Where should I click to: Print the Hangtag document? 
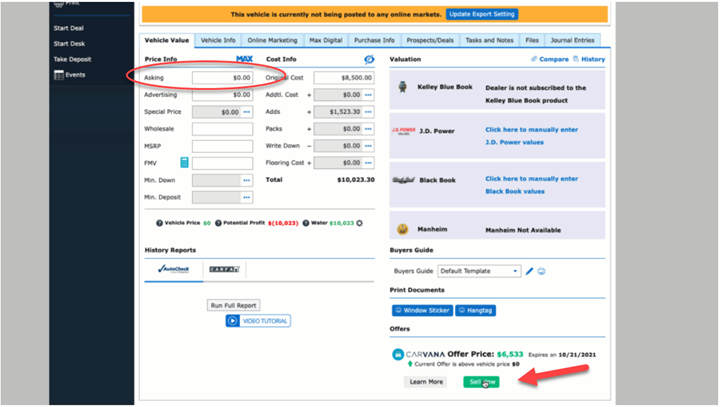475,311
